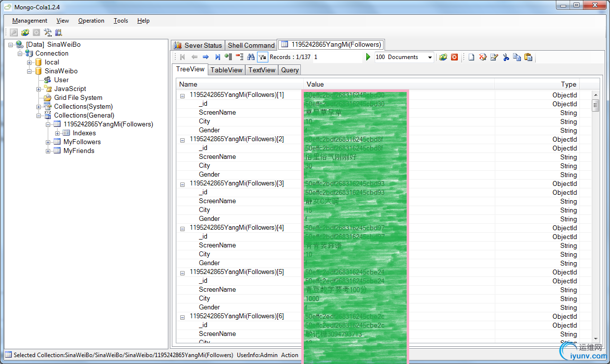Open the View menu
Viewport: 610px width, 364px height.
coord(63,21)
